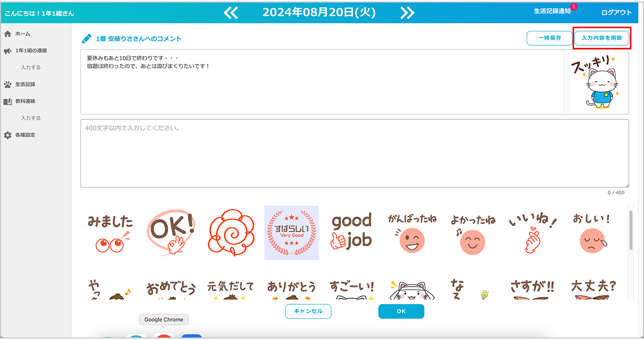Click 入力する under 1年1組の連絡
This screenshot has height=340, width=644.
(31, 67)
